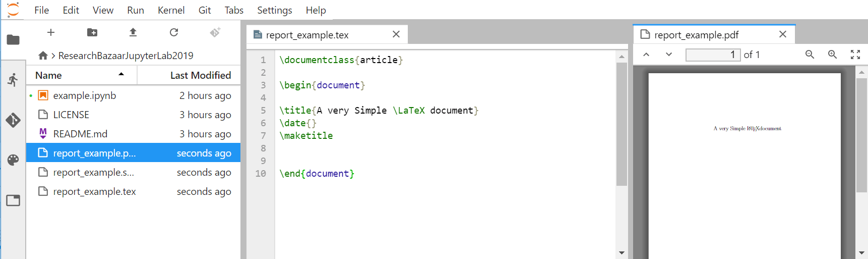Open the Run menu
868x259 pixels.
(x=136, y=10)
